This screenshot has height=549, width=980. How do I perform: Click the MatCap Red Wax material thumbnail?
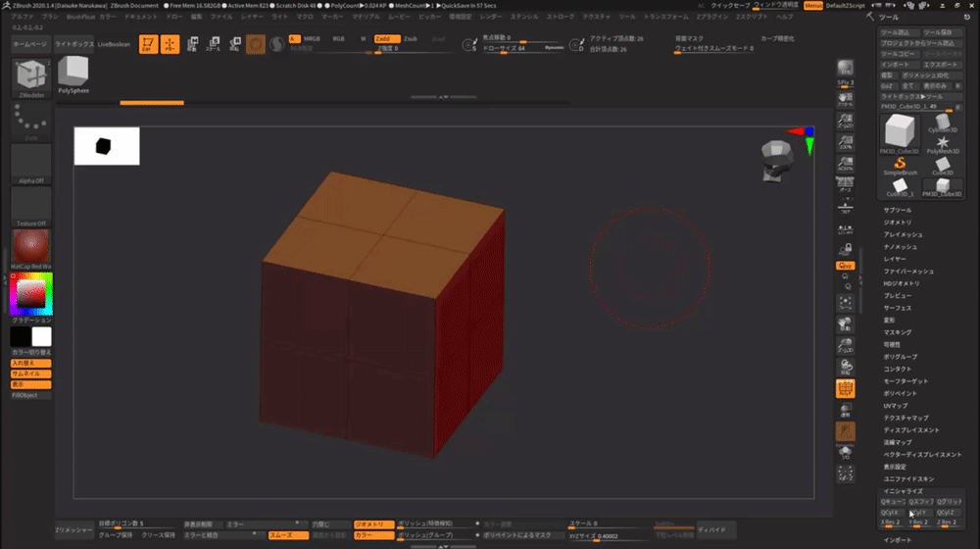(30, 247)
